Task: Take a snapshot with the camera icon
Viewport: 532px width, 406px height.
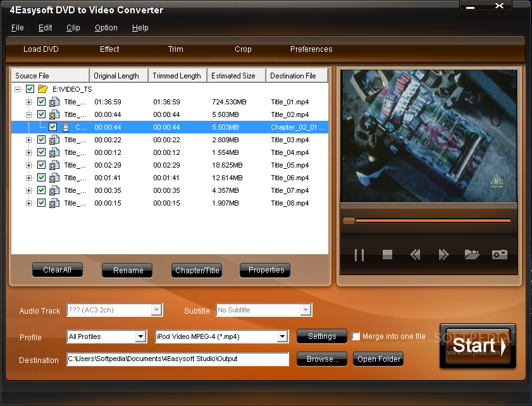Action: click(500, 254)
